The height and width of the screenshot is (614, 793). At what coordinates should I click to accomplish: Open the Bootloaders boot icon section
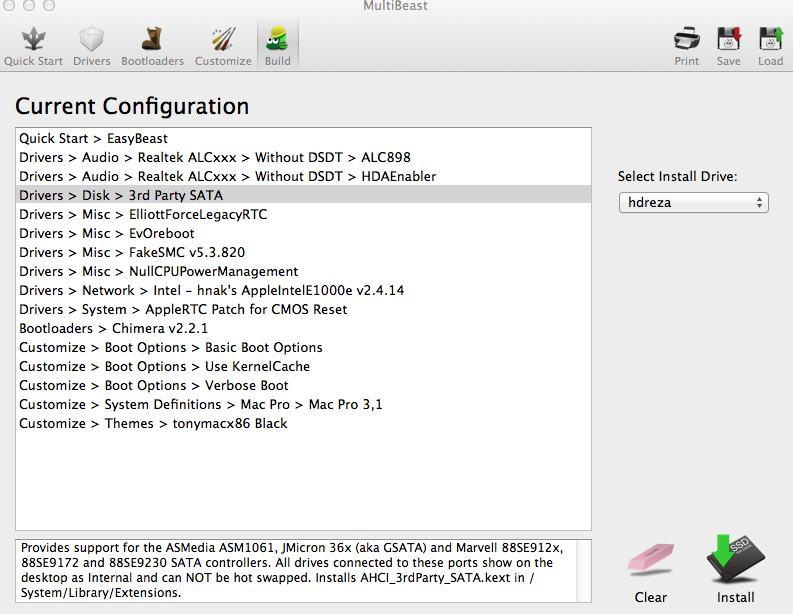pyautogui.click(x=152, y=47)
